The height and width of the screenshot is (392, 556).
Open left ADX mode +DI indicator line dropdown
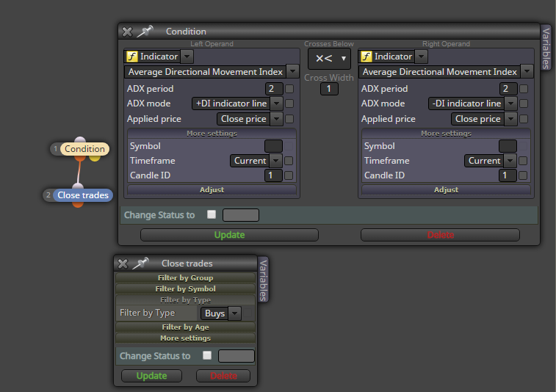pos(276,104)
